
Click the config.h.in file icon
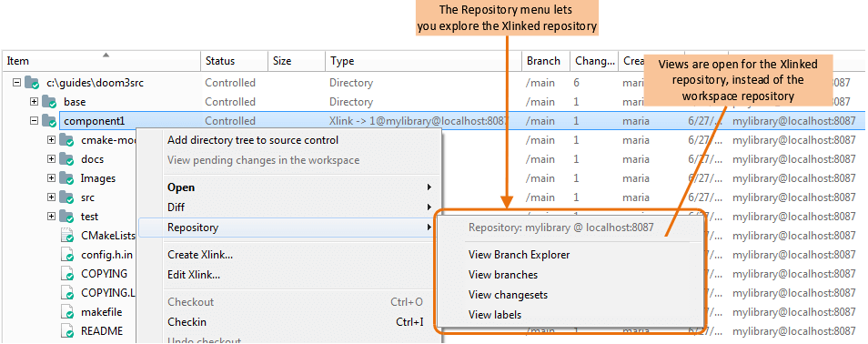(x=67, y=255)
